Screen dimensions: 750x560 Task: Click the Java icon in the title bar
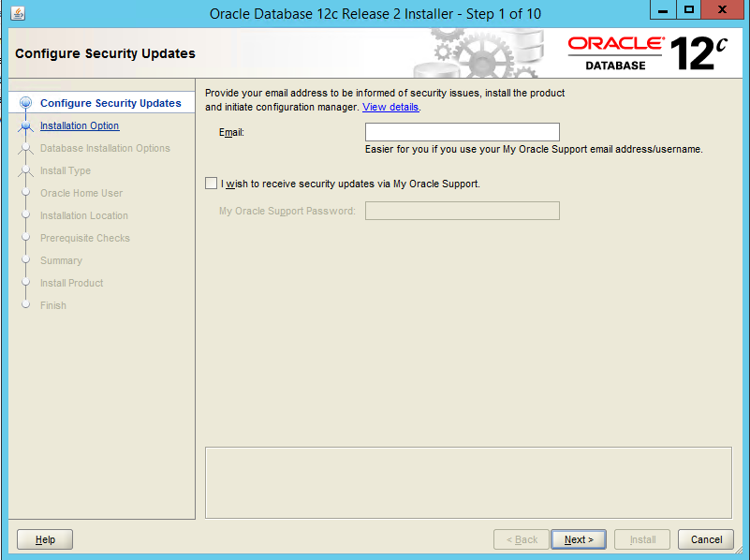pyautogui.click(x=18, y=13)
